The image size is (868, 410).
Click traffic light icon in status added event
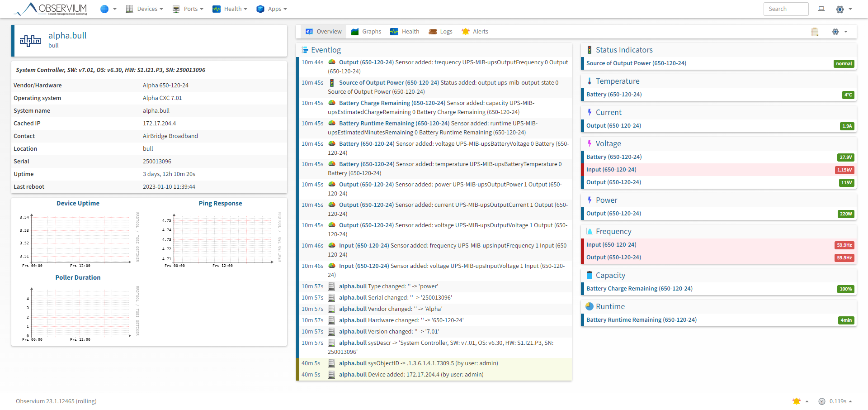331,83
